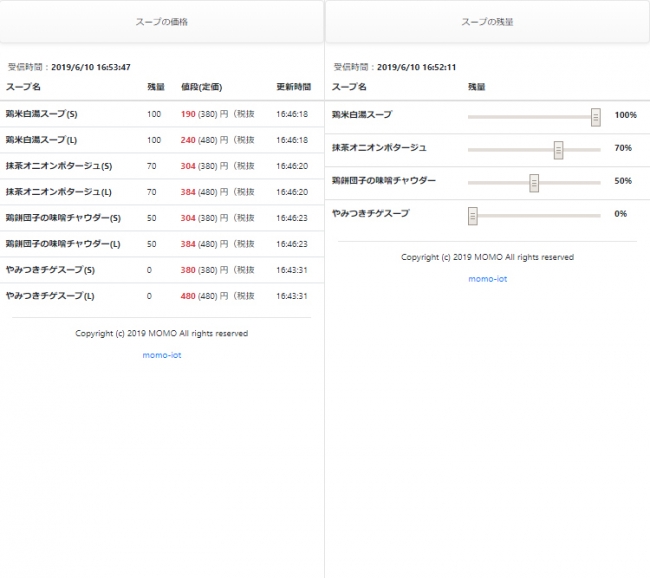Click the 値段(定価) column header
Image resolution: width=650 pixels, height=578 pixels.
click(x=201, y=88)
